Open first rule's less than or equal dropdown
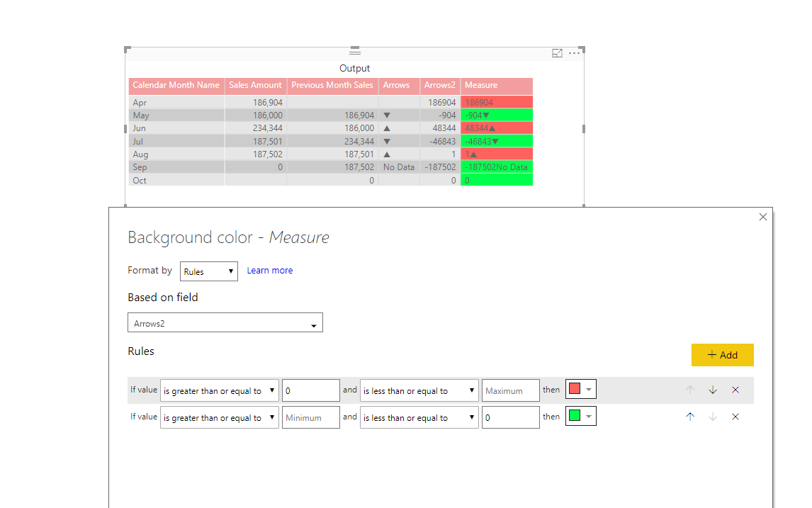The width and height of the screenshot is (812, 508). [419, 390]
